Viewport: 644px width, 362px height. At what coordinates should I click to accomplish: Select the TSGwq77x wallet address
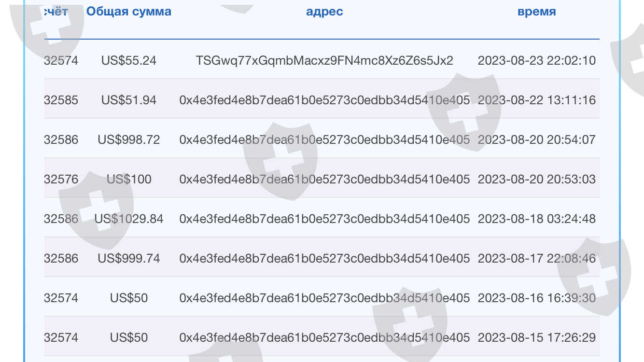(324, 60)
